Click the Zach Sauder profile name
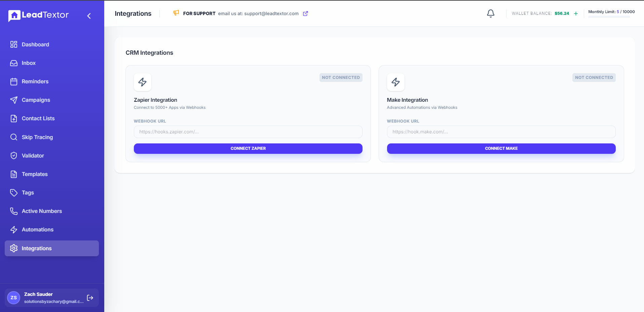Viewport: 644px width, 312px height. [38, 294]
